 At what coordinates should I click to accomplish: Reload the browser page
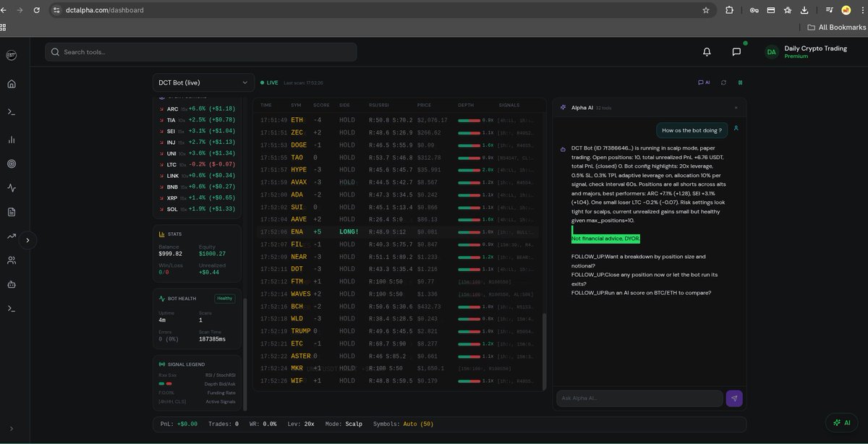36,10
